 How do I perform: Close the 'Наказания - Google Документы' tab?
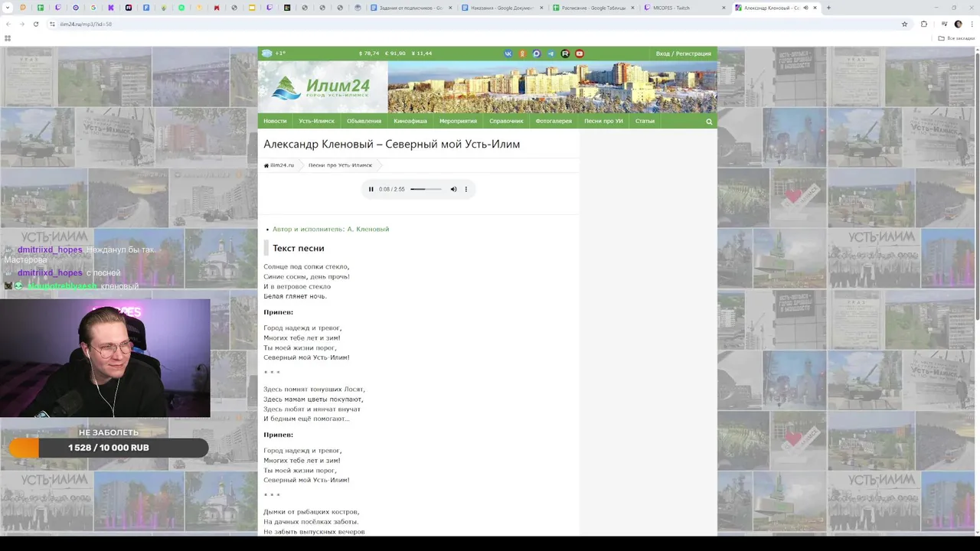[541, 8]
